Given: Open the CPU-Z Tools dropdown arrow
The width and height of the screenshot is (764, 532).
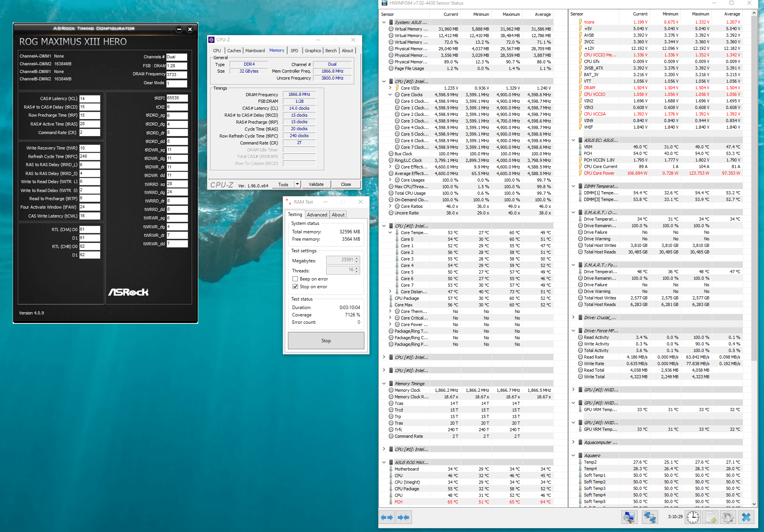Looking at the screenshot, I should tap(297, 184).
